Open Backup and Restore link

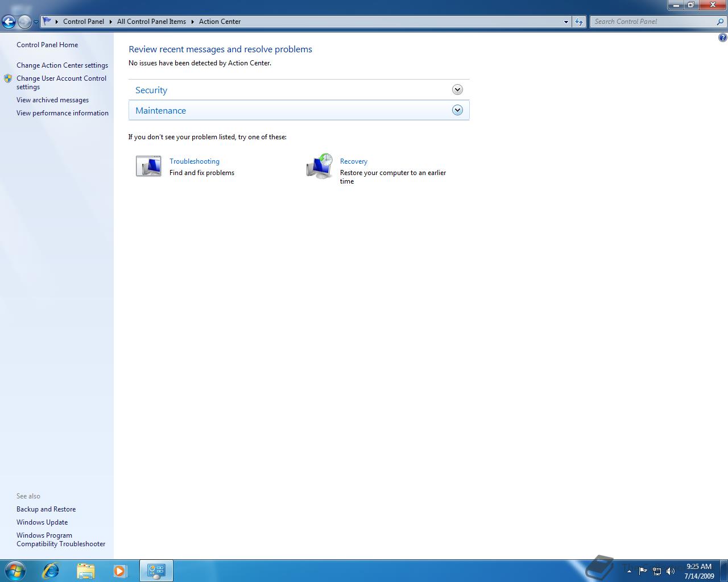[46, 509]
